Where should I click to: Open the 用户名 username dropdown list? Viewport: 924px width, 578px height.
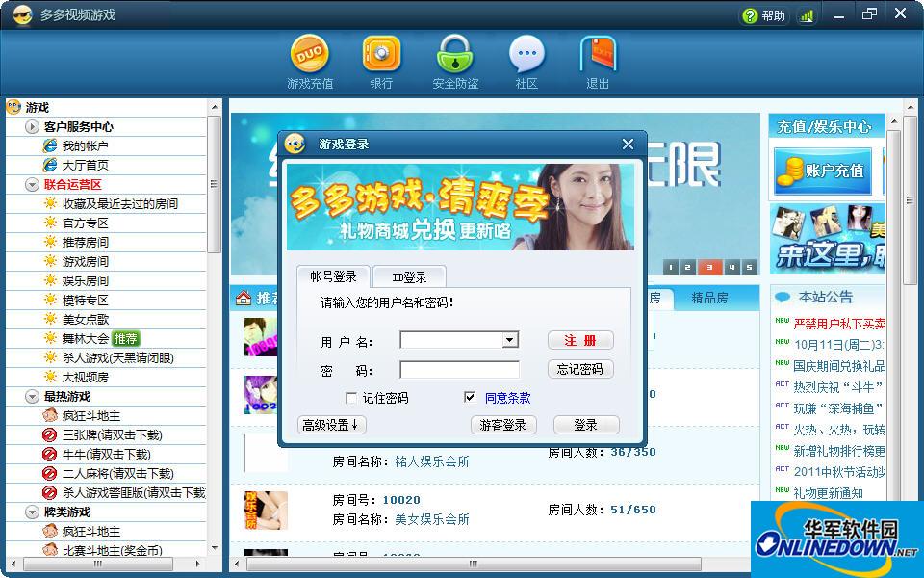point(510,340)
